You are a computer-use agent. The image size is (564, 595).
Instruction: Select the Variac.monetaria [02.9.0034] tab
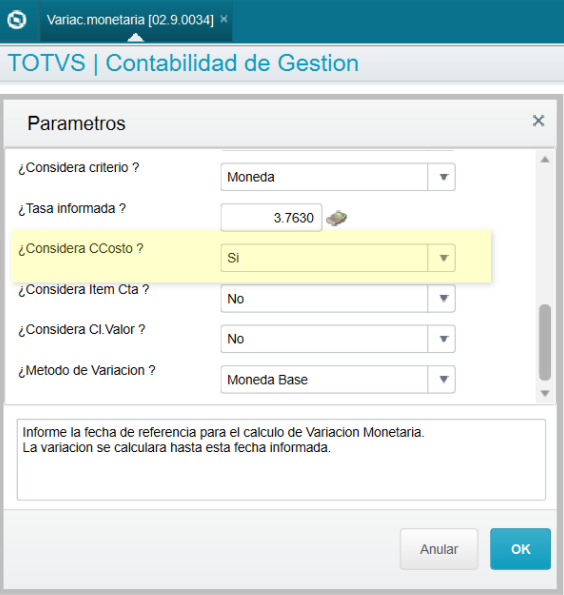[130, 20]
